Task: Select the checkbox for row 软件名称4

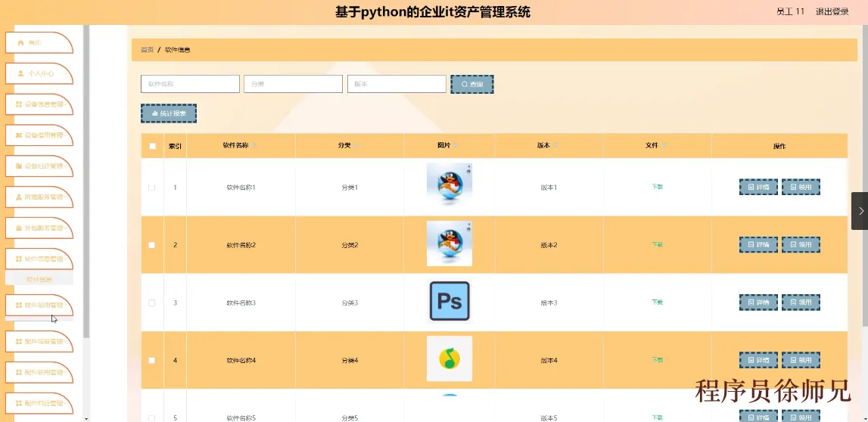Action: coord(152,361)
